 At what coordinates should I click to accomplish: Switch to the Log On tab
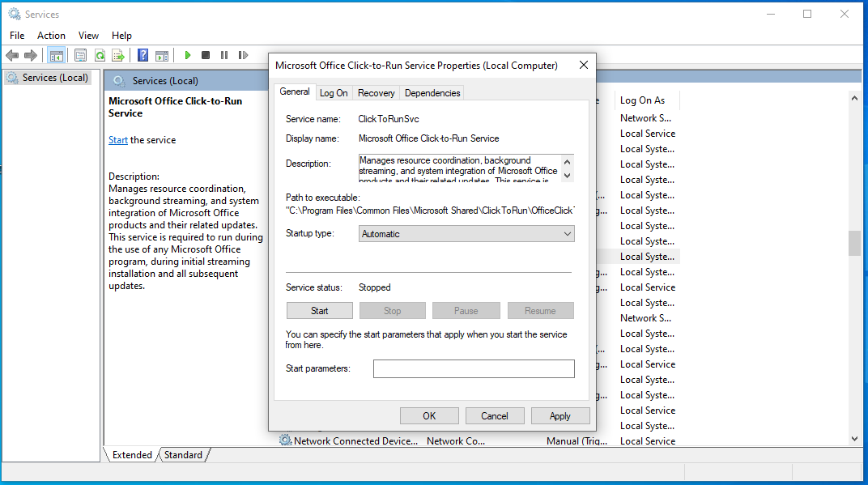(x=334, y=93)
